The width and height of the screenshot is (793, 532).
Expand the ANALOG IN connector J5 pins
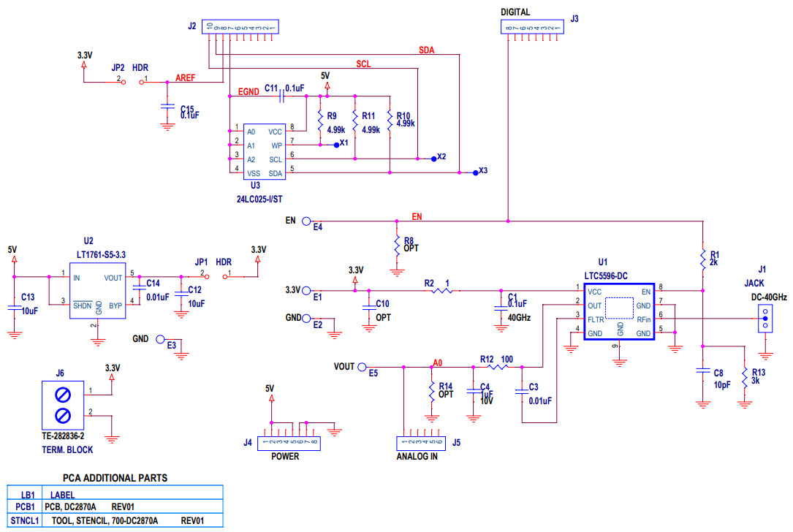[x=421, y=443]
